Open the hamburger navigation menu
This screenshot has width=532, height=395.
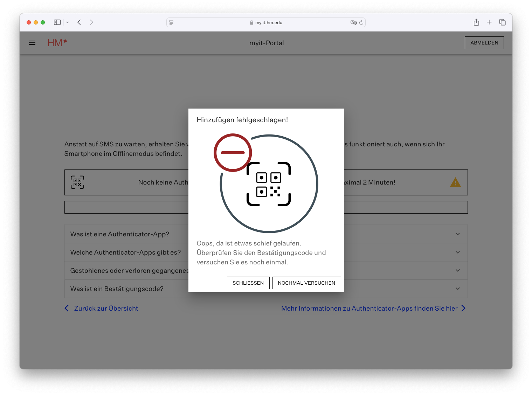(32, 43)
